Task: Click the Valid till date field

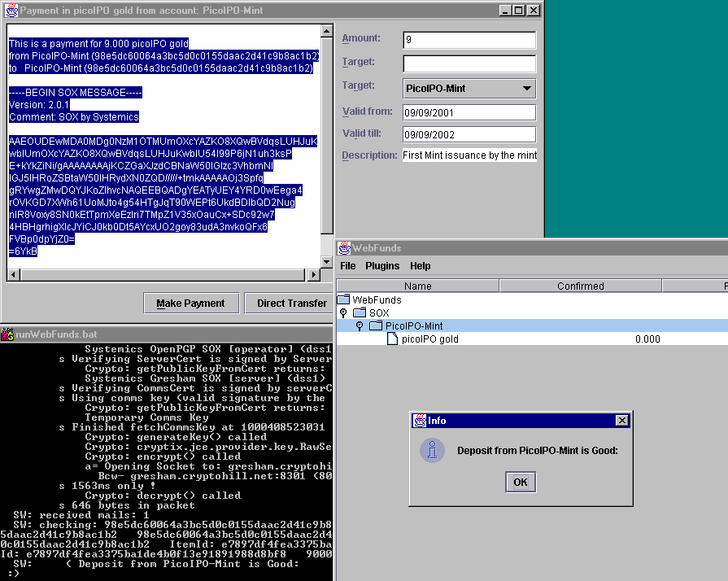Action: click(469, 135)
